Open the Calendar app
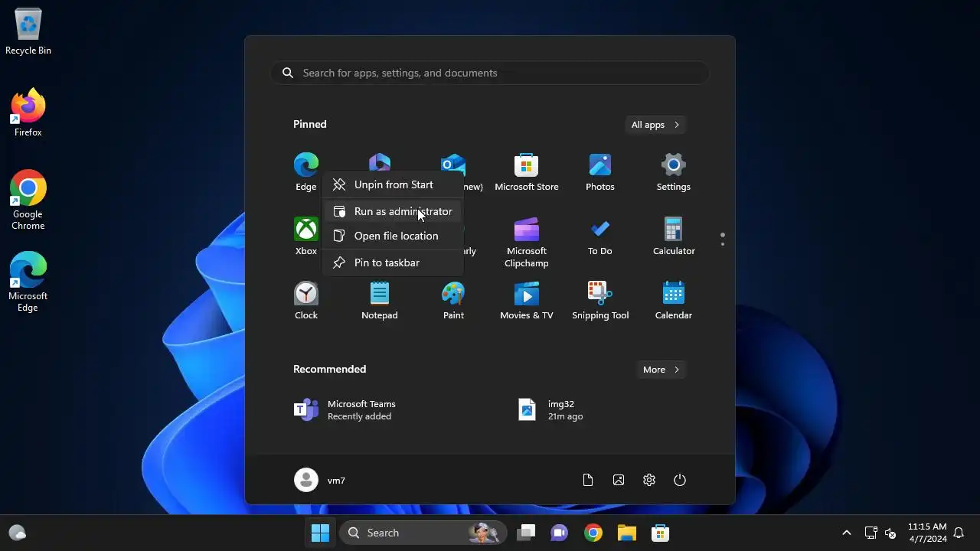Screen dimensions: 980x551 [x=674, y=300]
